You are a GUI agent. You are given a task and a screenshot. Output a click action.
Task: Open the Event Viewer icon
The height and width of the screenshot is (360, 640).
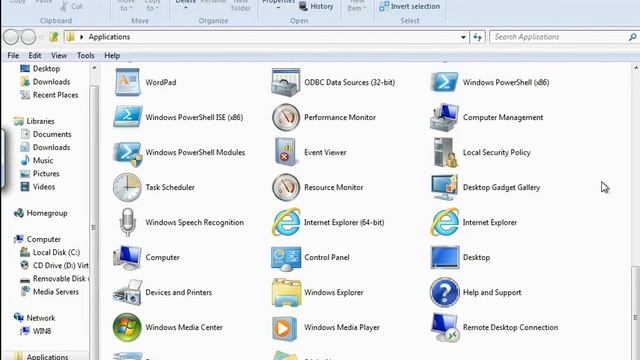(x=286, y=152)
